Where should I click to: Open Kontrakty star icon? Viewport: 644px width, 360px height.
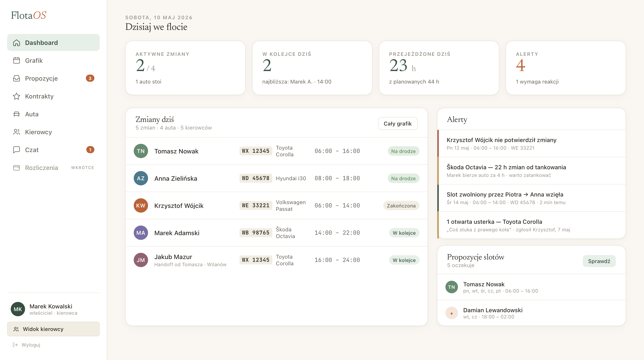(17, 96)
